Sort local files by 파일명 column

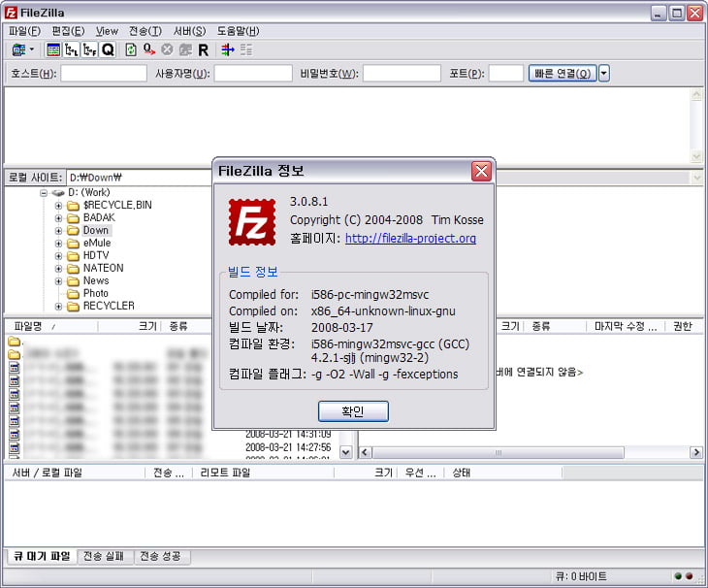click(x=50, y=327)
